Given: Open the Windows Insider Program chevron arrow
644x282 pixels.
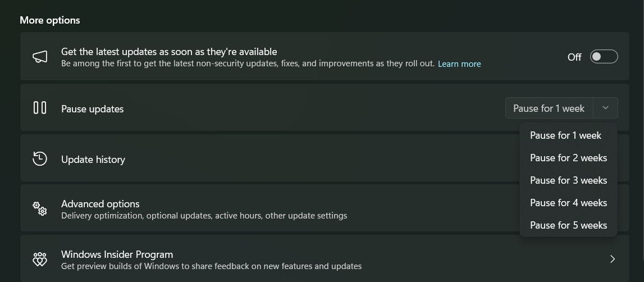Looking at the screenshot, I should (613, 259).
